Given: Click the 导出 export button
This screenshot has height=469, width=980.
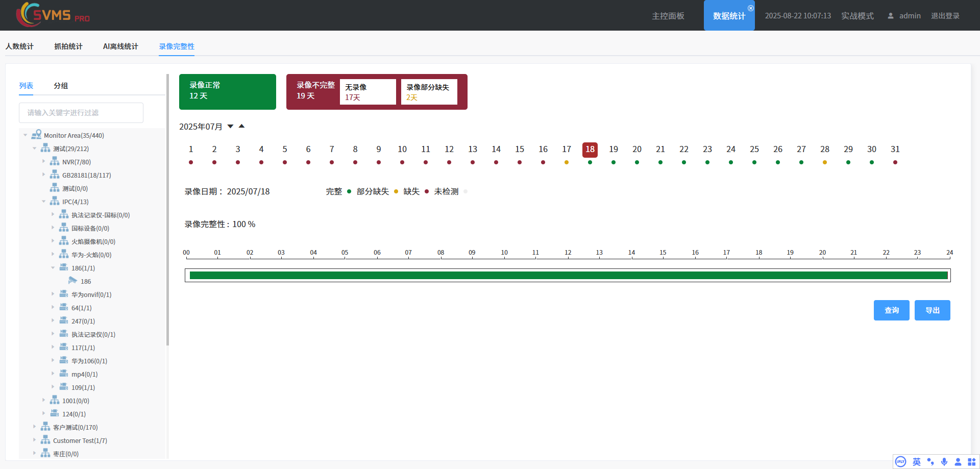Looking at the screenshot, I should 932,310.
